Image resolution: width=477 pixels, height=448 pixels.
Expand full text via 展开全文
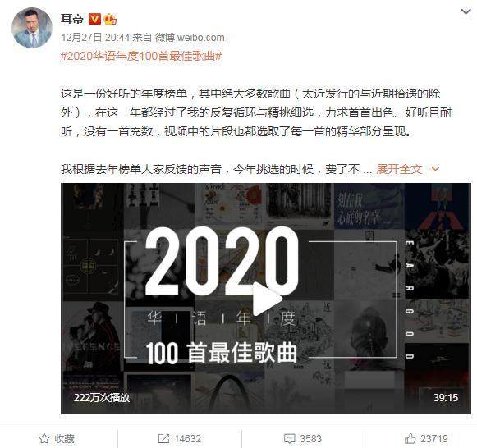point(399,169)
